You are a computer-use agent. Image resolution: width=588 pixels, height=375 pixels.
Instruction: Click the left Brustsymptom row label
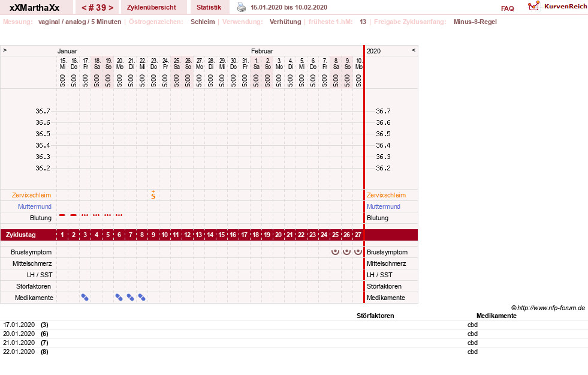(31, 252)
